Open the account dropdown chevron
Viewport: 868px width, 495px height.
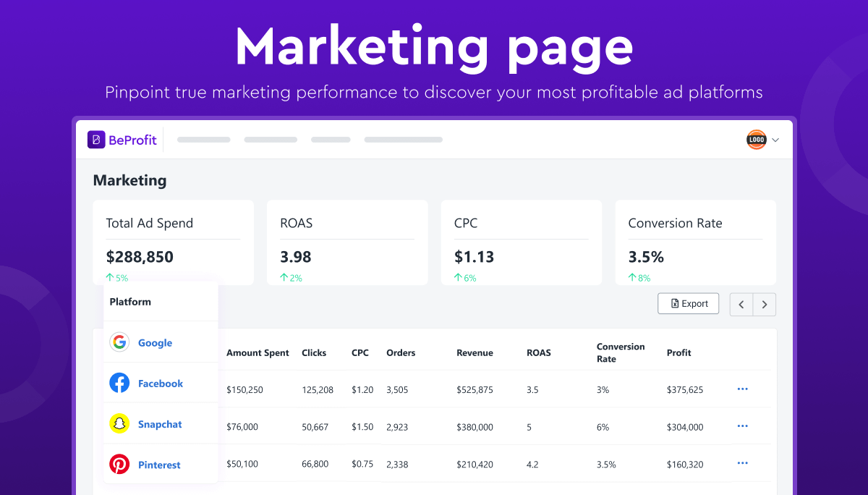tap(774, 139)
